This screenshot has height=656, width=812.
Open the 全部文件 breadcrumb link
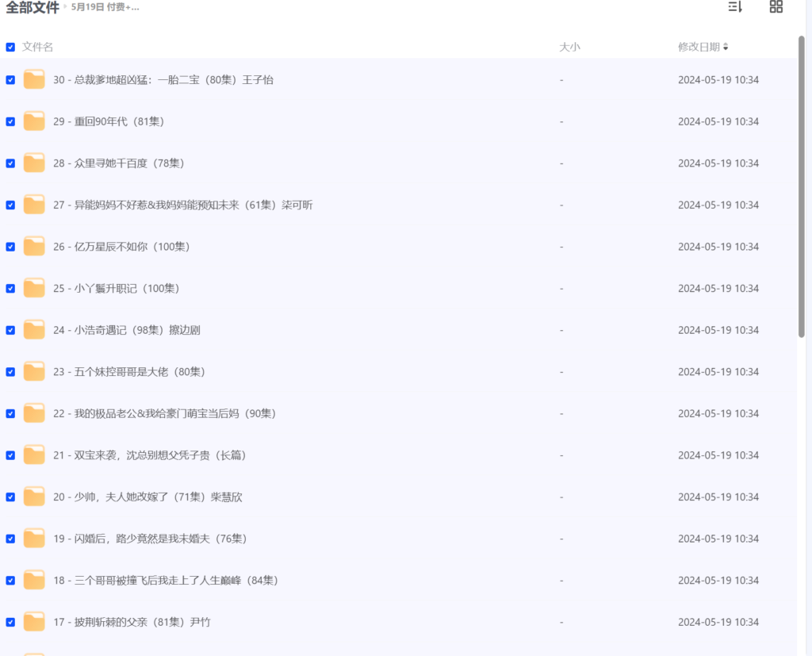(32, 7)
